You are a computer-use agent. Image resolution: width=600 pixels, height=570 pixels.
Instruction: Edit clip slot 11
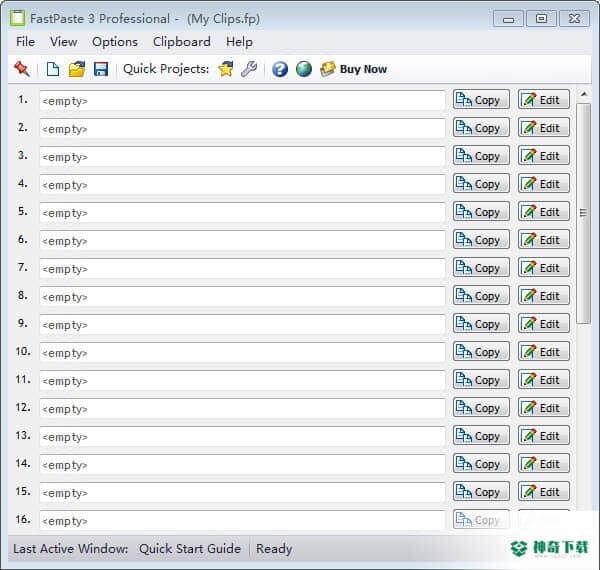click(x=544, y=379)
